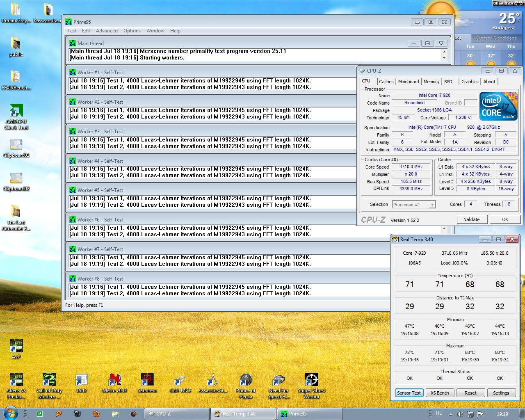Open Firefox from the taskbar
The image size is (525, 420).
pyautogui.click(x=96, y=414)
